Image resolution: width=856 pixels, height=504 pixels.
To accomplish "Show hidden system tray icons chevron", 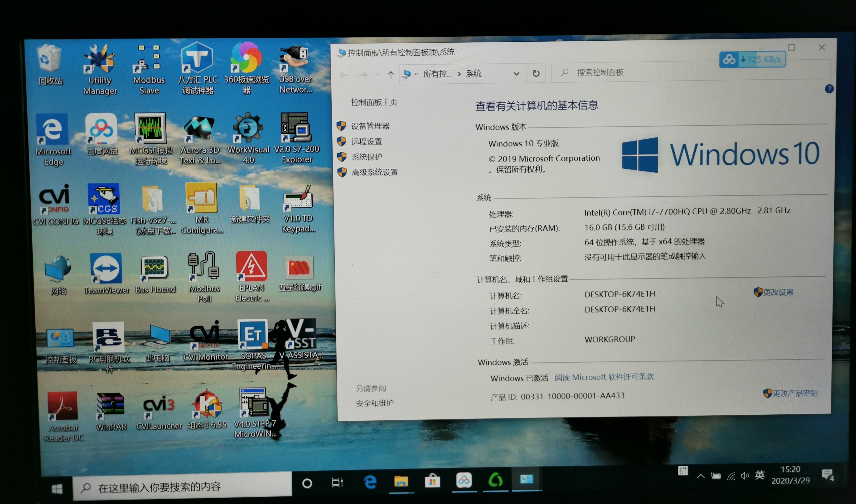I will 701,476.
